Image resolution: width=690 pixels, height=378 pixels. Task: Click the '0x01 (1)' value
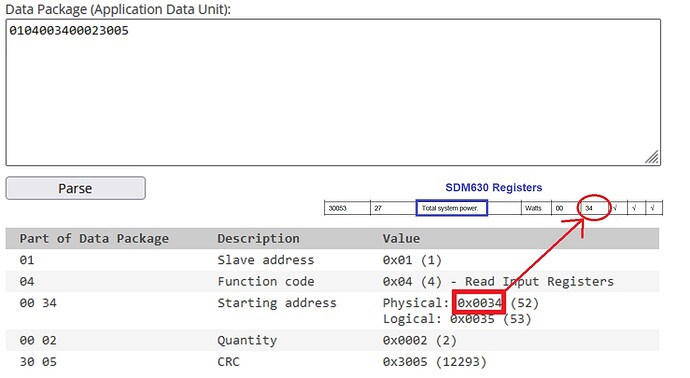click(x=412, y=260)
